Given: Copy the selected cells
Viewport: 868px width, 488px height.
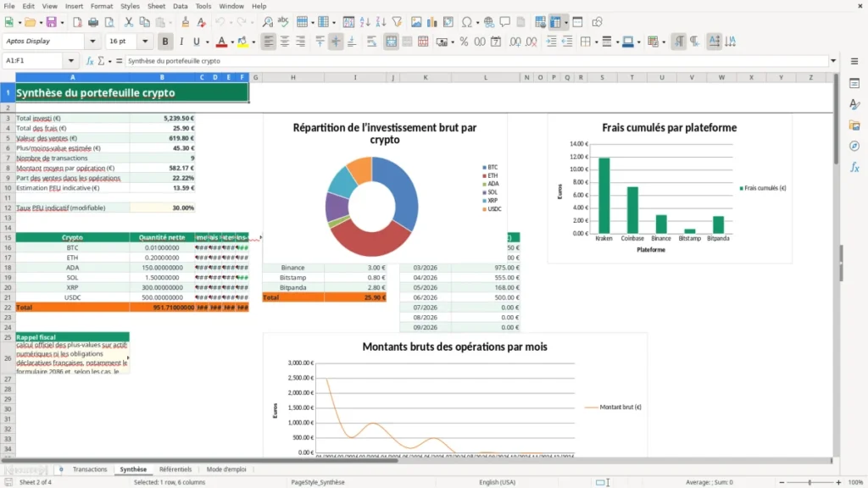Looking at the screenshot, I should [144, 22].
